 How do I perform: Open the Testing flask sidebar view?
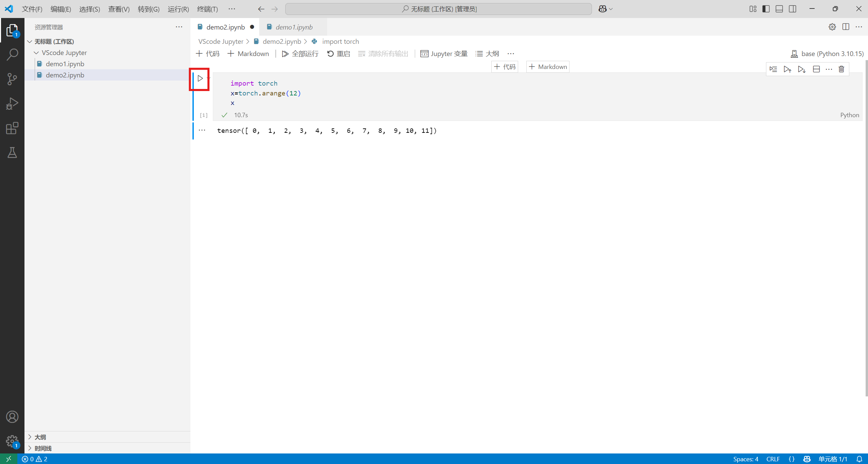click(x=12, y=153)
